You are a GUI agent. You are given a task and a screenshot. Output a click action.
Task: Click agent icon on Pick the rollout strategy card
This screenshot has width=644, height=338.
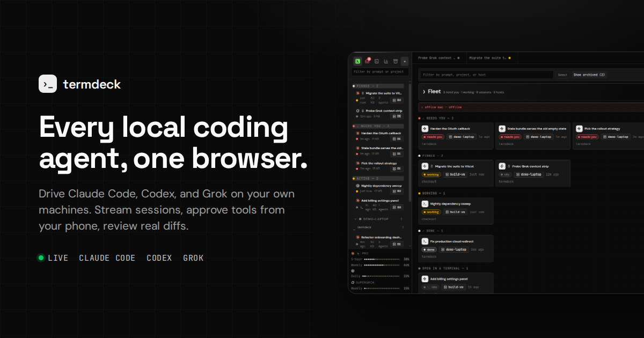[x=579, y=129]
